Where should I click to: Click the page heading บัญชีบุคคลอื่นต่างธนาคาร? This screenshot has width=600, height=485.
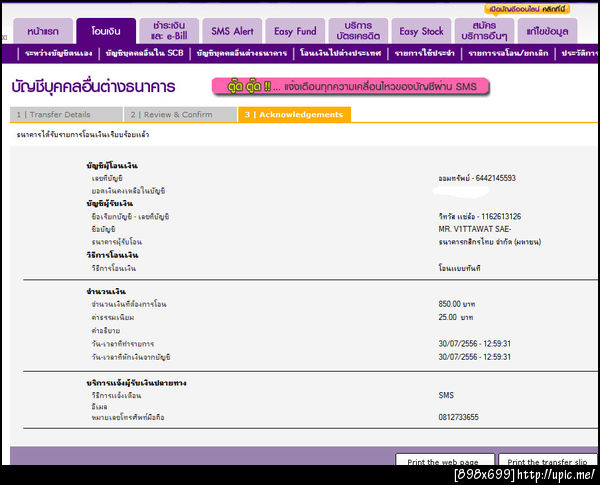[x=93, y=87]
